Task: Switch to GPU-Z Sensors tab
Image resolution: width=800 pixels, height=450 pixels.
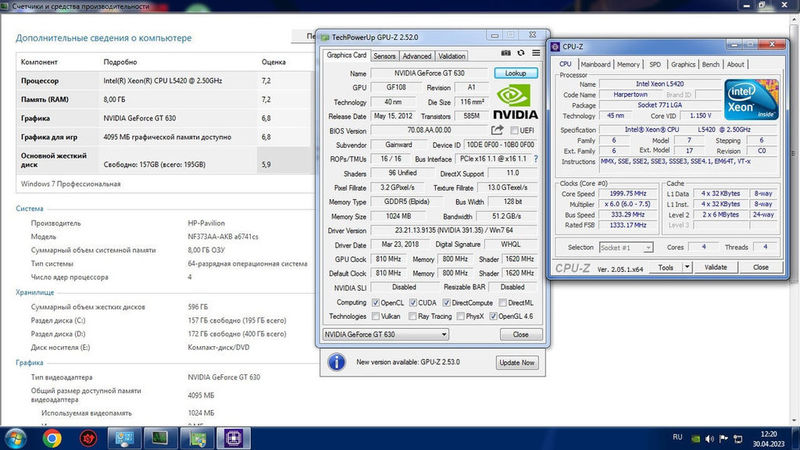Action: 384,56
